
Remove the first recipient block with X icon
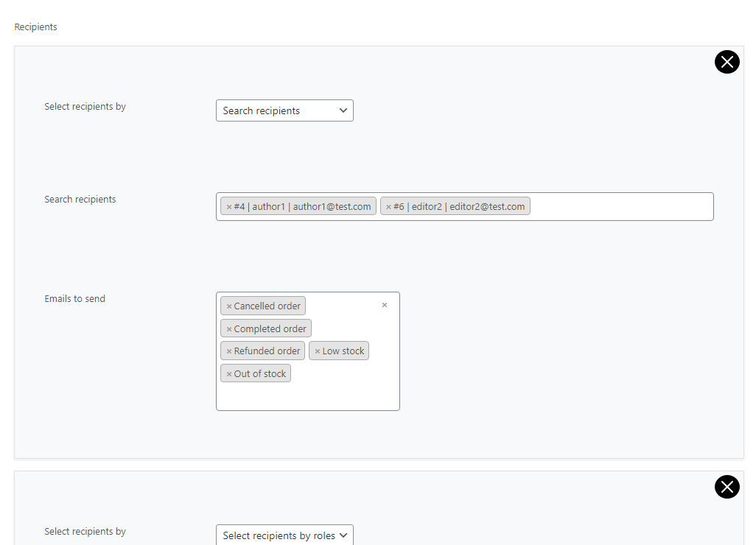coord(727,63)
